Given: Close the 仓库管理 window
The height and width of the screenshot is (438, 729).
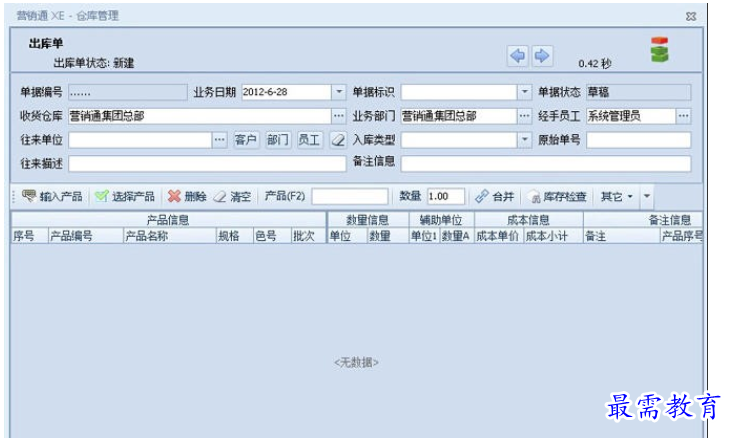Looking at the screenshot, I should [691, 16].
